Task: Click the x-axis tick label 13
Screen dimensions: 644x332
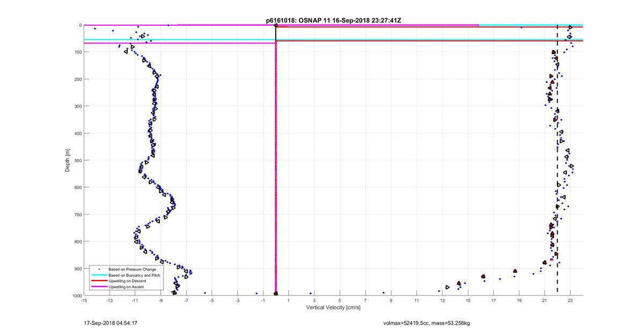Action: coord(442,301)
